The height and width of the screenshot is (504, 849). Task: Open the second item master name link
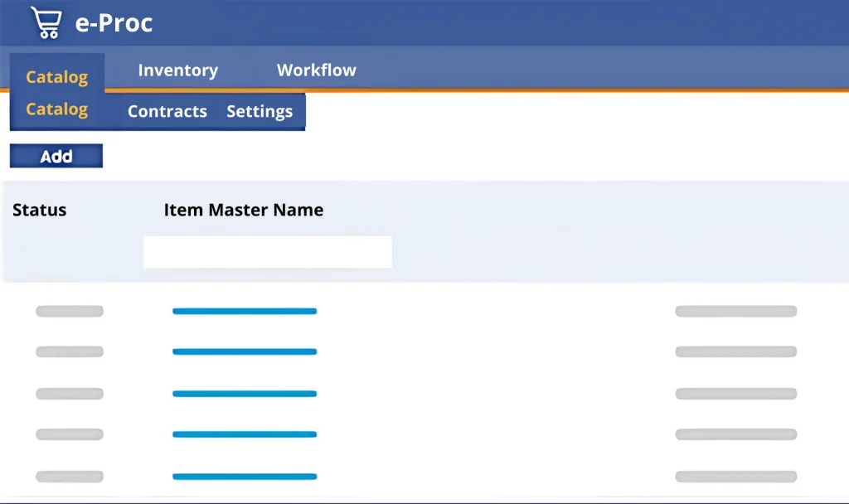click(244, 352)
